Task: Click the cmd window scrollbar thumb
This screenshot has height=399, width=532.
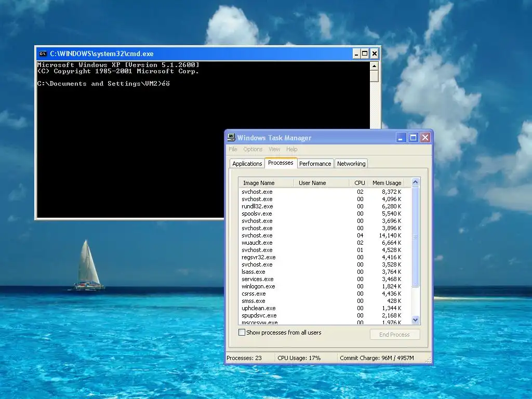Action: click(374, 76)
